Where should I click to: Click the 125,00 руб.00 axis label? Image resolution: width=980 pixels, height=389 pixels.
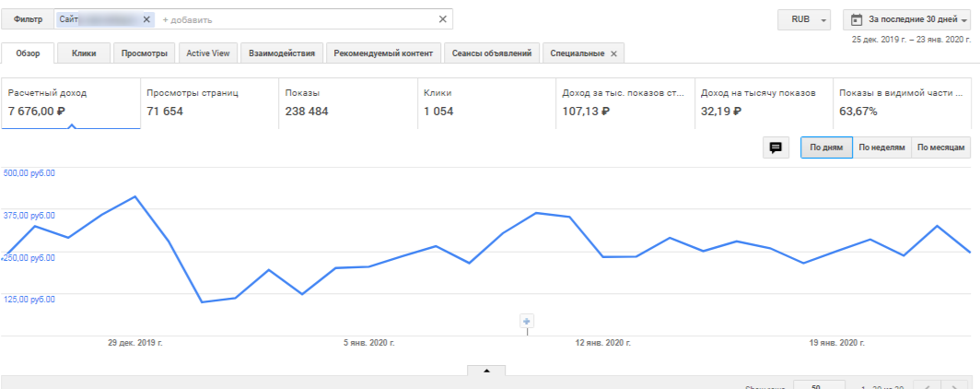pyautogui.click(x=30, y=300)
